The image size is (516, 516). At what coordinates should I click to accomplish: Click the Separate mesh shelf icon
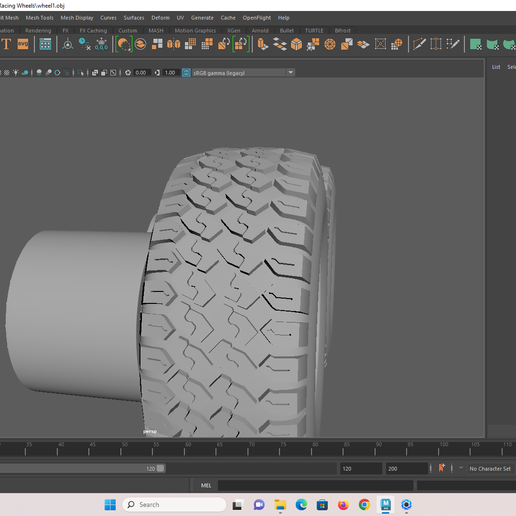(157, 44)
